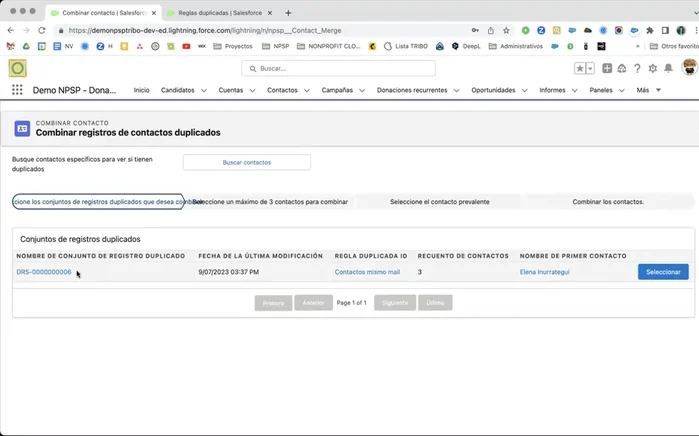Open the Salesforce Help question mark

(x=637, y=68)
